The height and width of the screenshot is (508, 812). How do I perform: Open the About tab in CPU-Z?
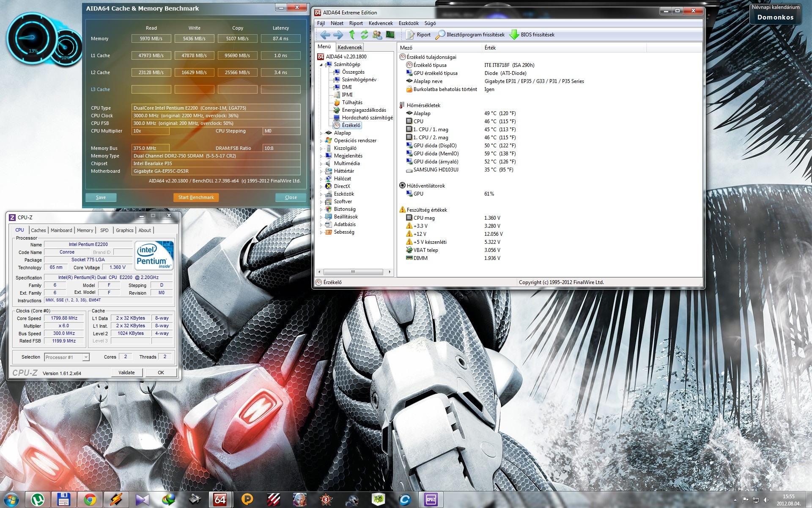pyautogui.click(x=145, y=230)
